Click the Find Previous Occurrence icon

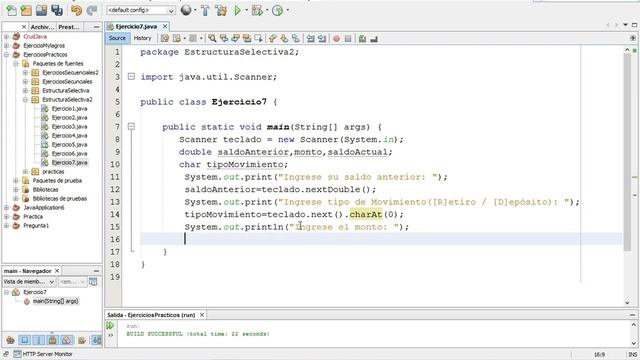pos(224,38)
